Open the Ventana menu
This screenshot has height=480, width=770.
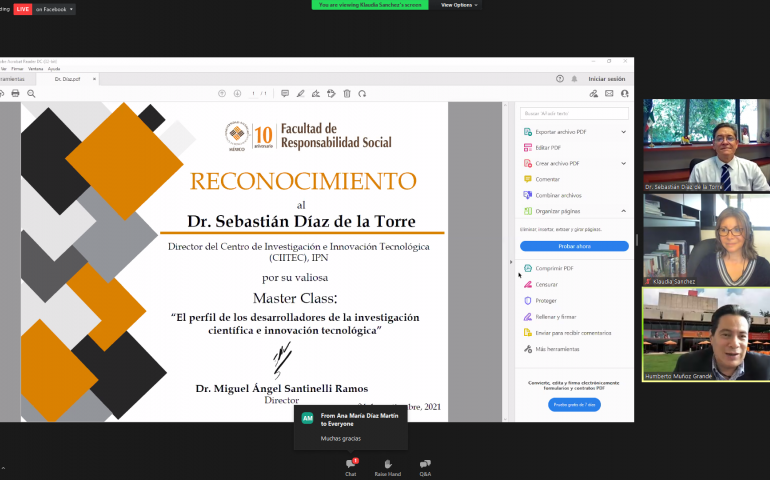[35, 69]
